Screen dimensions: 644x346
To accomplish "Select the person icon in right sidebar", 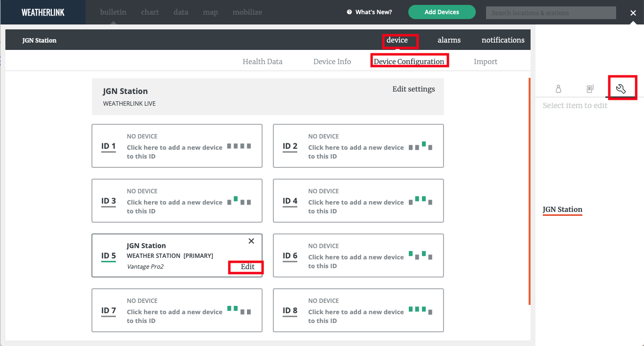I will [x=558, y=89].
